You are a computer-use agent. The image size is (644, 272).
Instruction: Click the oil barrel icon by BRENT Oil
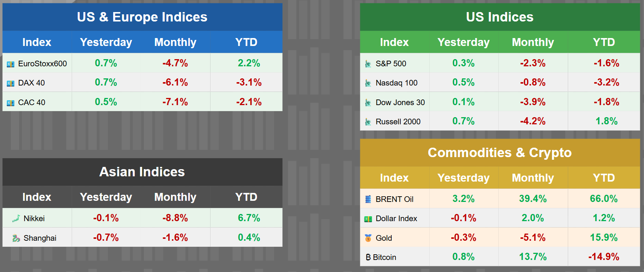coord(368,199)
